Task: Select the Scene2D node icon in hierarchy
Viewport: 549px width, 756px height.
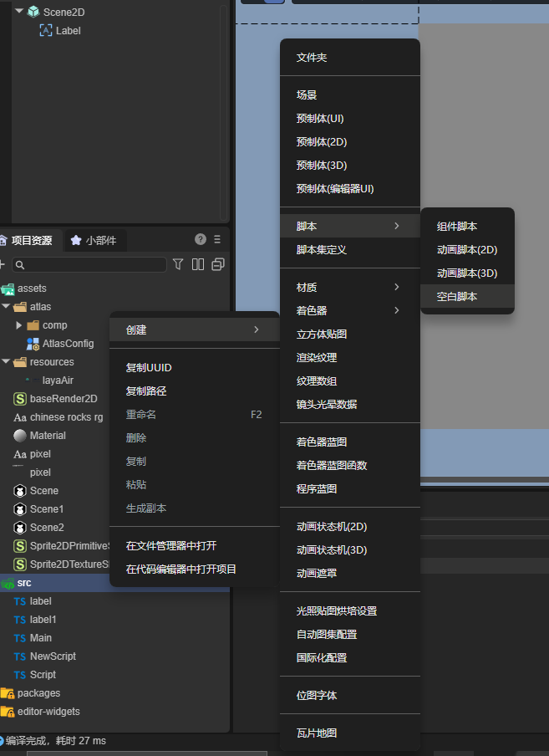Action: pos(33,12)
